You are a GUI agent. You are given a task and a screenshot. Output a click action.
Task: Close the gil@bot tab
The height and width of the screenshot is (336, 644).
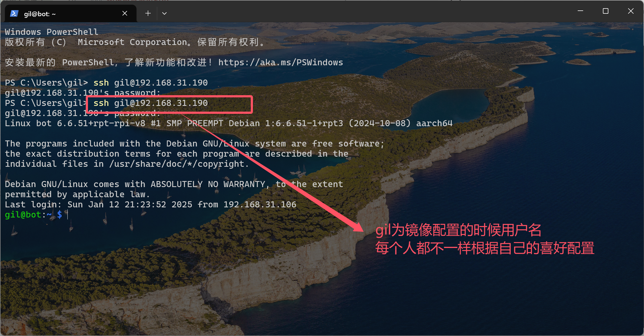click(125, 13)
